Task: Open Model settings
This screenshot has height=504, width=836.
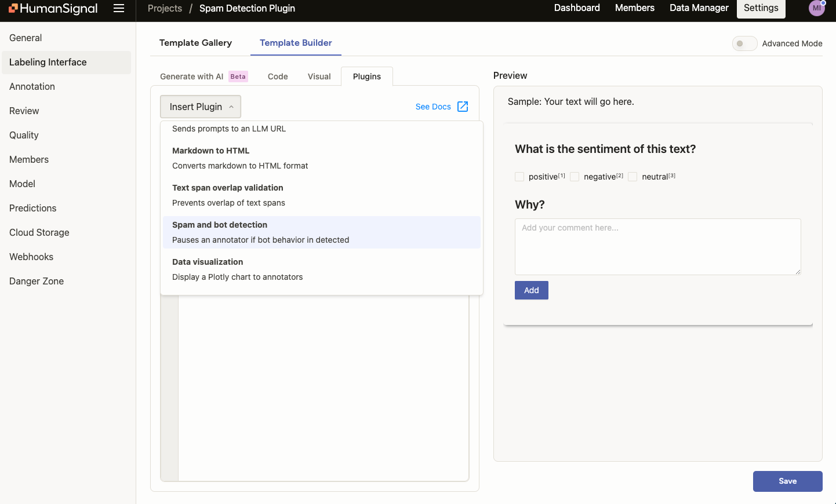Action: pyautogui.click(x=67, y=184)
